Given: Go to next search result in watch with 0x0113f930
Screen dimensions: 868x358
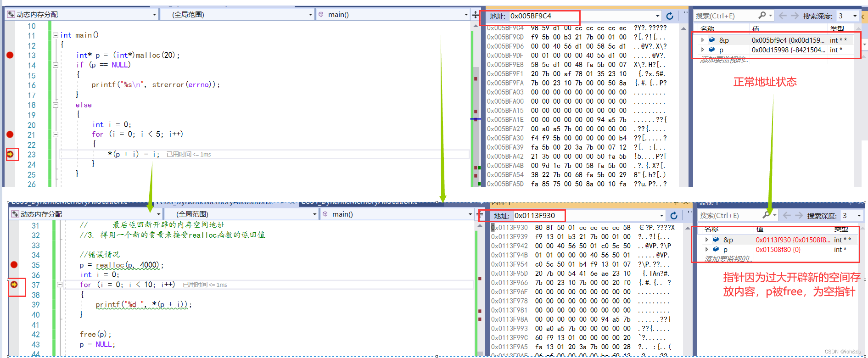Looking at the screenshot, I should (799, 215).
